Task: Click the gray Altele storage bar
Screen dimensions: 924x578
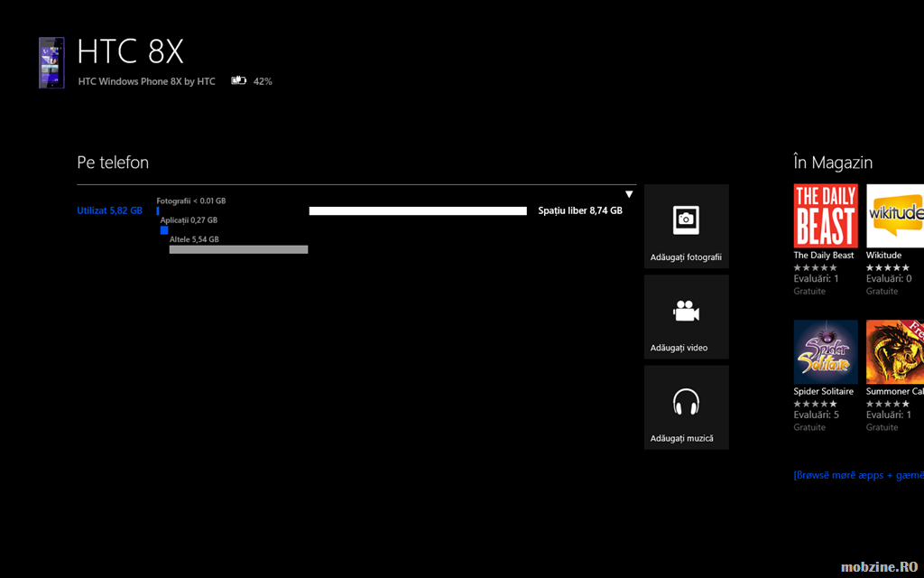Action: tap(238, 249)
